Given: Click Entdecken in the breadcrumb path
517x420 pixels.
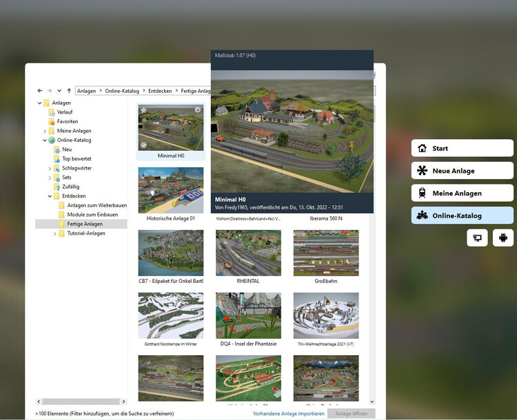Looking at the screenshot, I should click(x=160, y=91).
